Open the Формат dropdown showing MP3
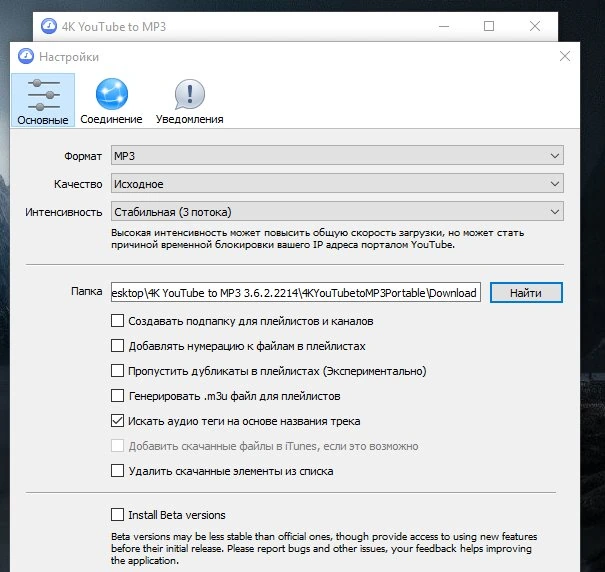The width and height of the screenshot is (605, 572). (337, 156)
